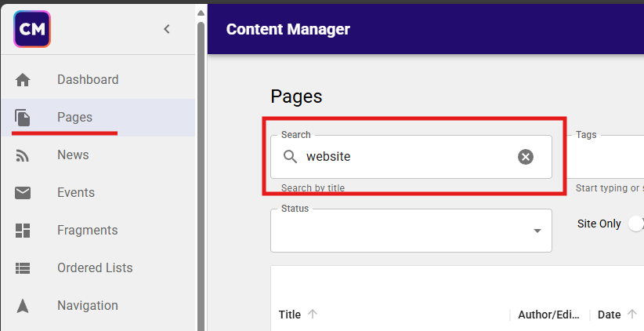644x331 pixels.
Task: Click the Date column header
Action: [x=609, y=315]
